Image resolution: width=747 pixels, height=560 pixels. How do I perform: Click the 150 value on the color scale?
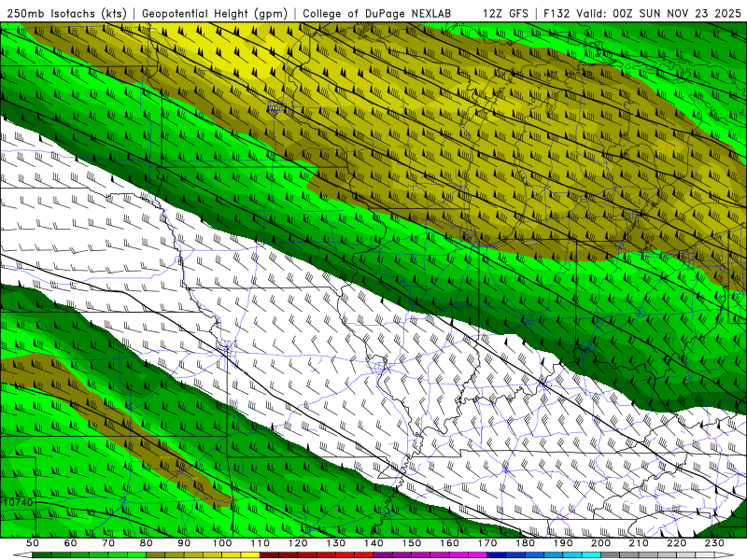pyautogui.click(x=412, y=543)
